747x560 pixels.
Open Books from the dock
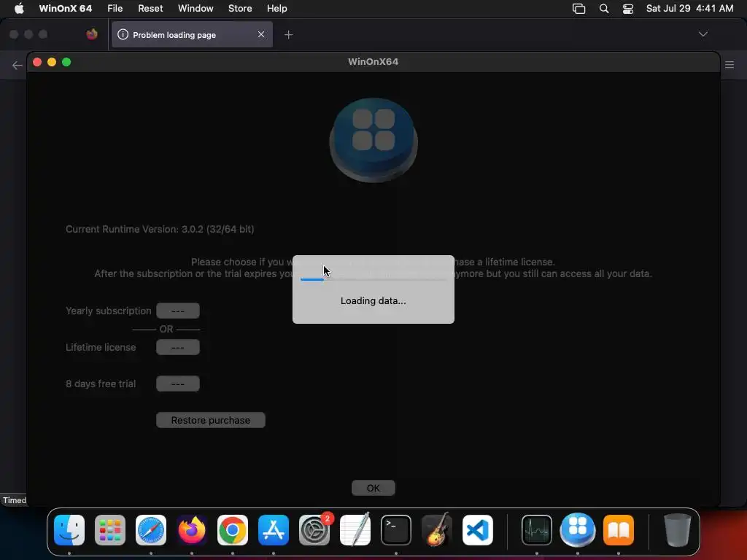tap(619, 530)
